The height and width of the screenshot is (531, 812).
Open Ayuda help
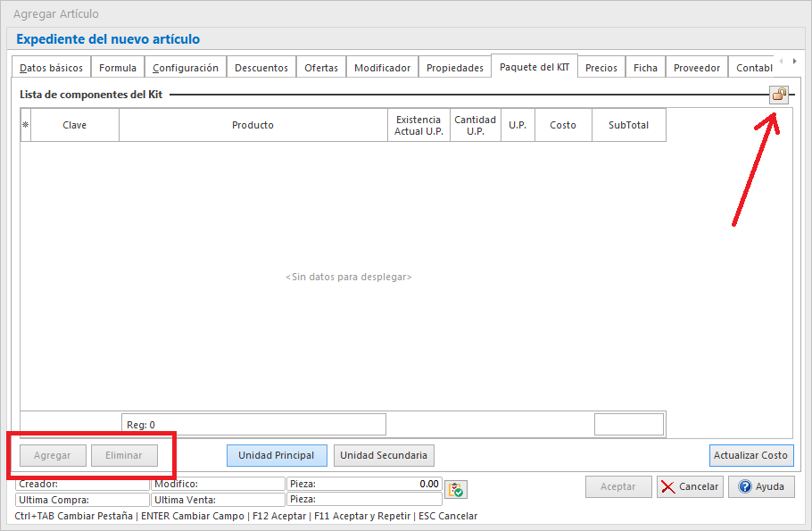click(x=761, y=486)
